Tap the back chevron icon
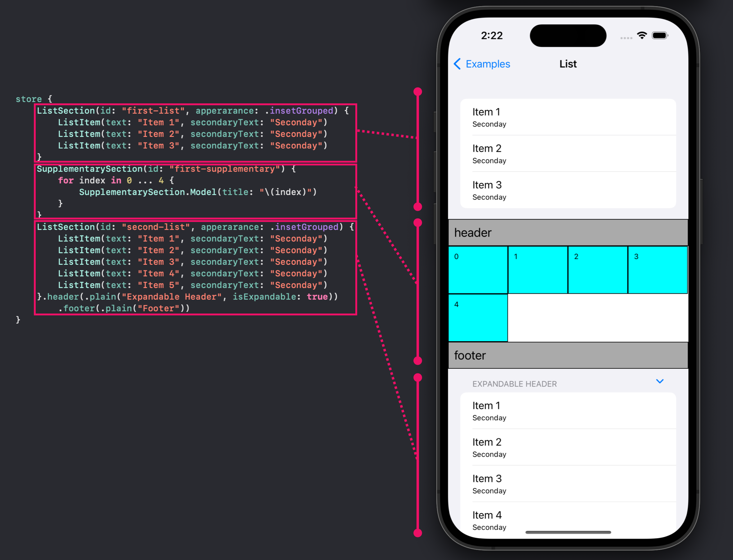The width and height of the screenshot is (733, 560). [x=457, y=64]
